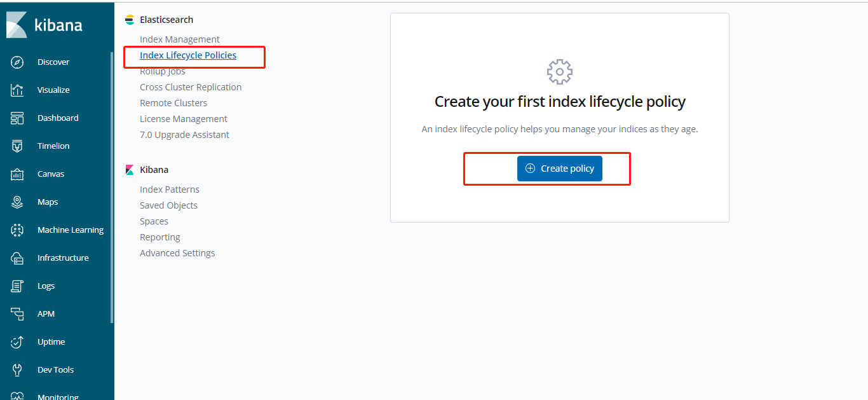Image resolution: width=868 pixels, height=400 pixels.
Task: Open Canvas using its sidebar icon
Action: pos(17,174)
